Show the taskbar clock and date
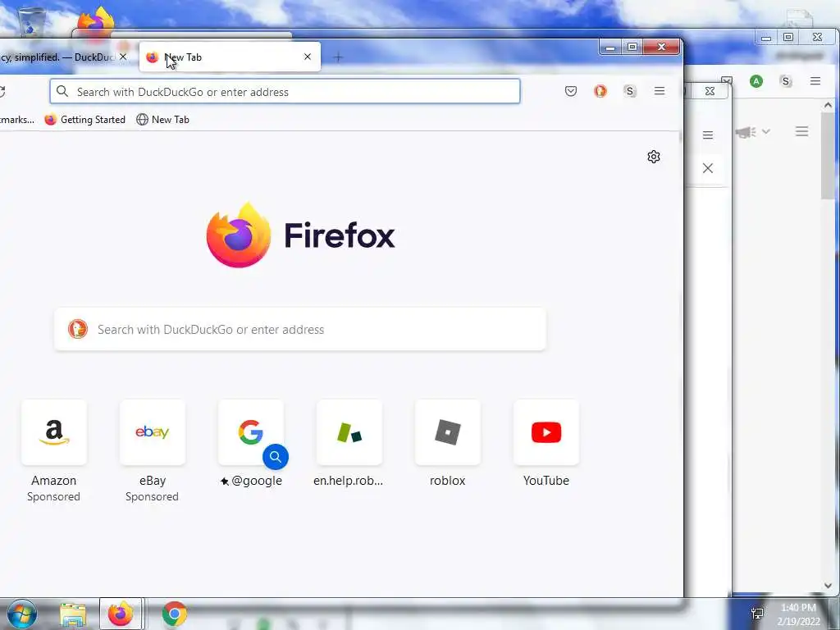Viewport: 840px width, 630px height. point(798,614)
